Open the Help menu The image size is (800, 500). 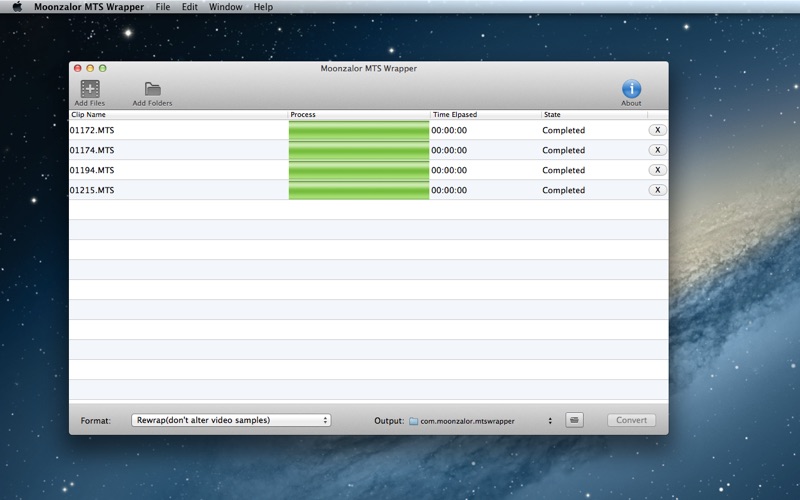(263, 7)
